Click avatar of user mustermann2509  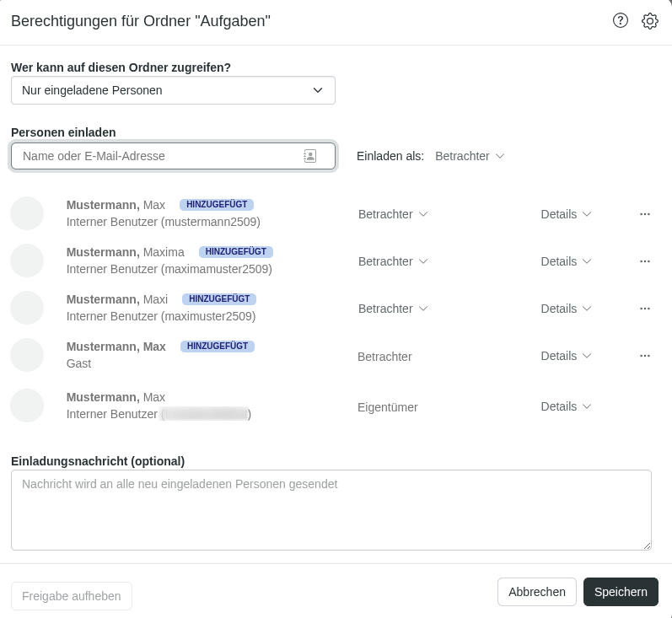click(27, 214)
